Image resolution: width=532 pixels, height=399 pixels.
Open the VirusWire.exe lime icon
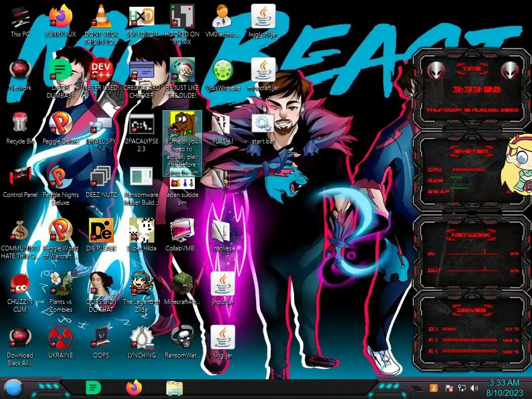[222, 70]
